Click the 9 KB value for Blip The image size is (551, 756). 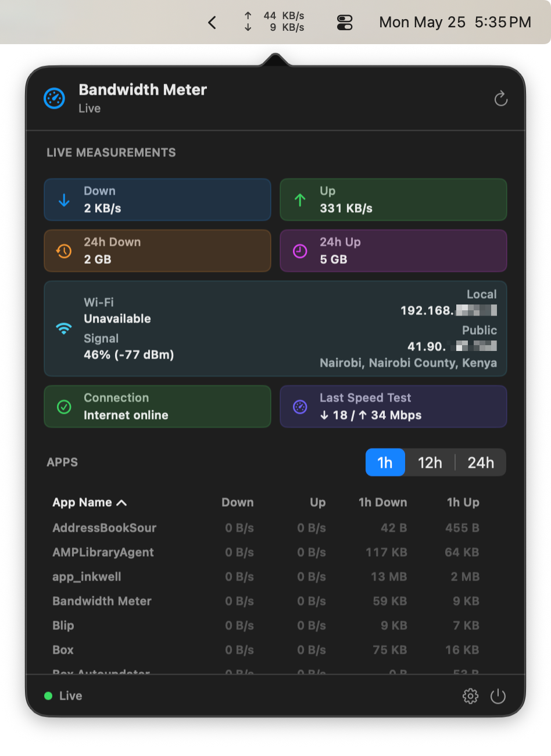pyautogui.click(x=394, y=626)
